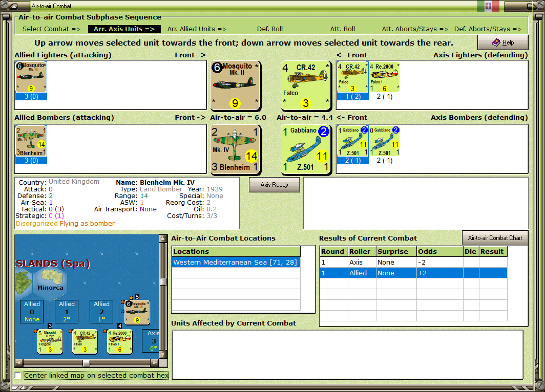Enable Center linked map on selected combat hex
The width and height of the screenshot is (545, 392).
tap(18, 375)
